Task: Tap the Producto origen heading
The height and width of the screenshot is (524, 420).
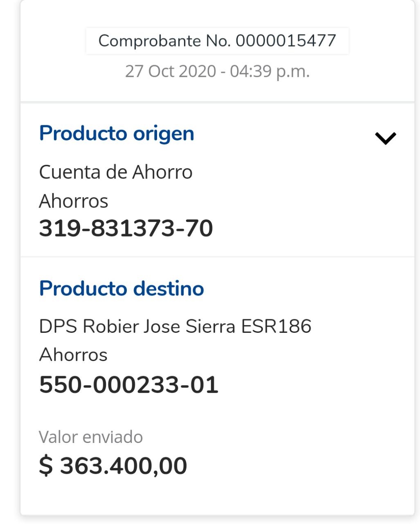Action: tap(116, 133)
